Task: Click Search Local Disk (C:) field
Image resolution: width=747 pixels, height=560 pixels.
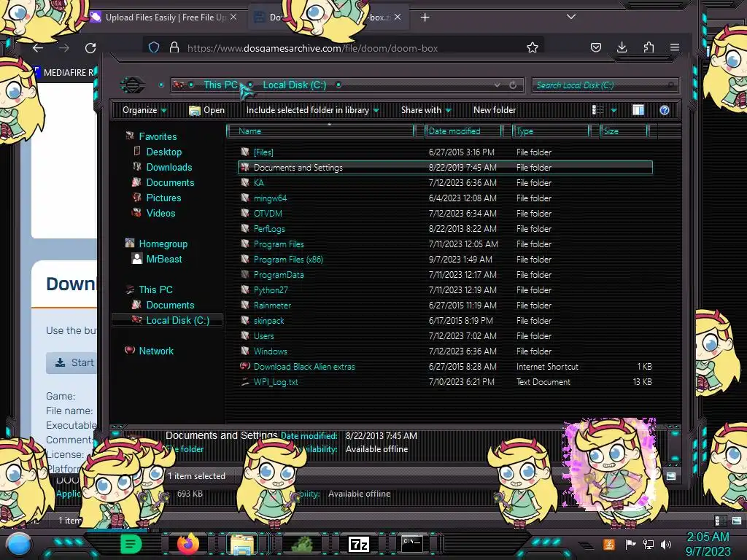Action: [604, 85]
